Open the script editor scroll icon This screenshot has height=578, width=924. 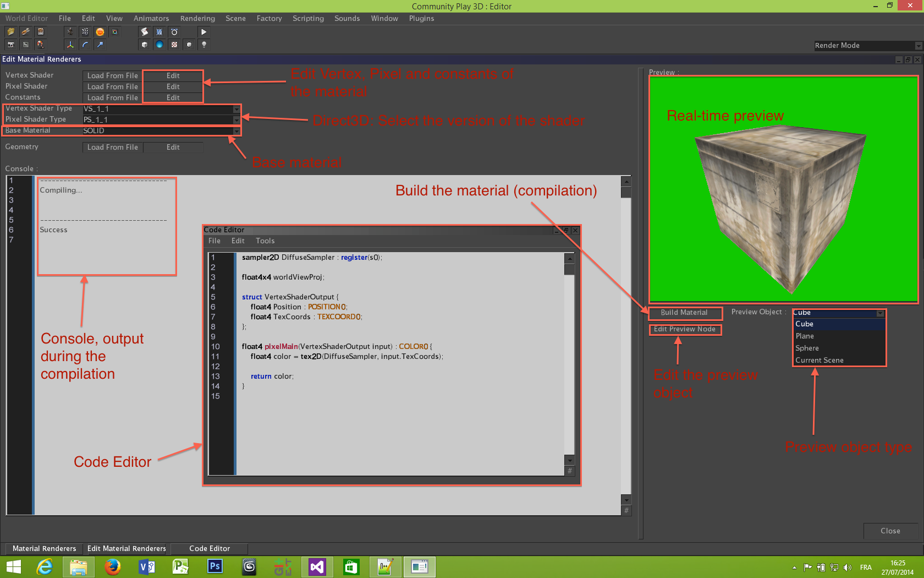pos(144,31)
